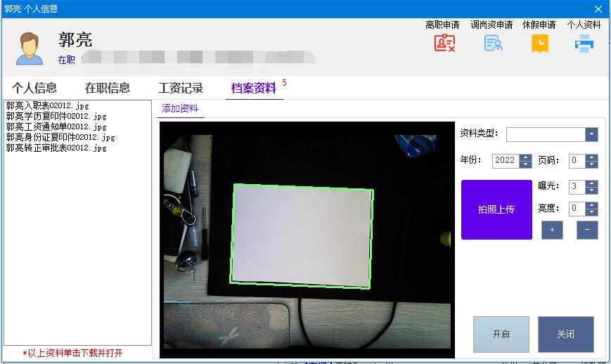Open the salary adjustment (调岗资申请) icon
Viewport: 611px width, 364px height.
493,44
